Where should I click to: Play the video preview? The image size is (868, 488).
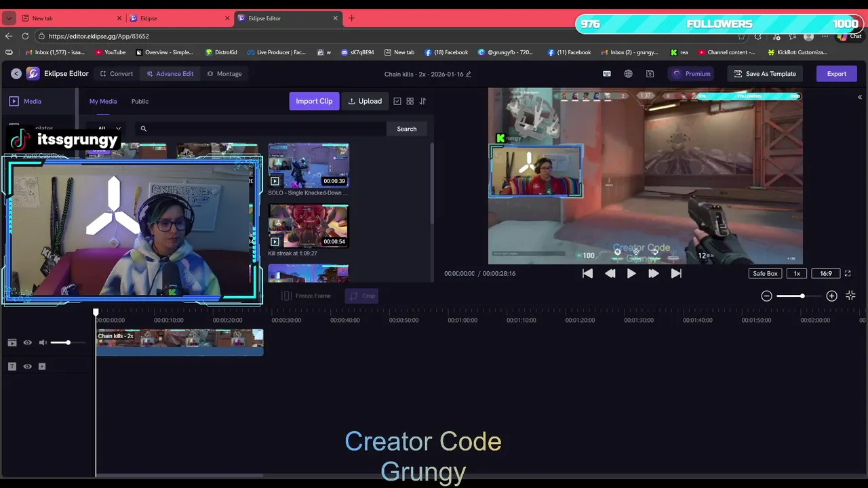631,273
